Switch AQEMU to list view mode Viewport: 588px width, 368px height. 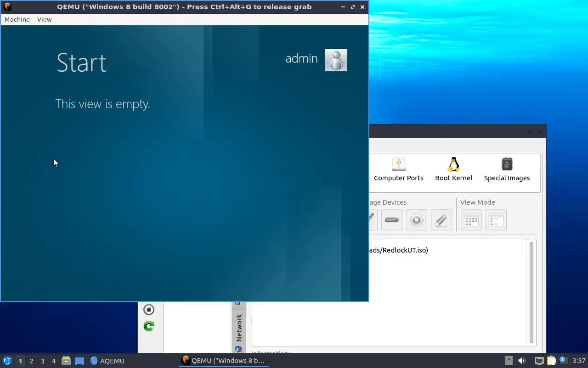click(x=496, y=220)
